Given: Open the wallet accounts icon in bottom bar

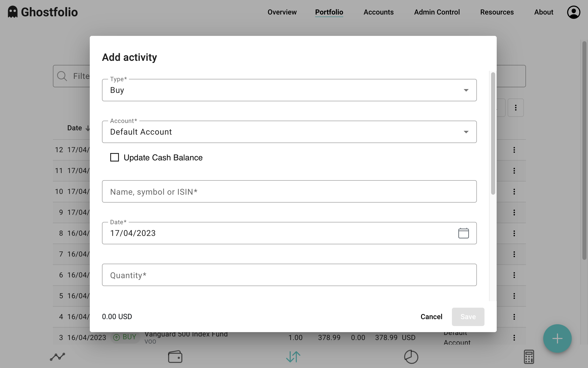Looking at the screenshot, I should (x=175, y=357).
